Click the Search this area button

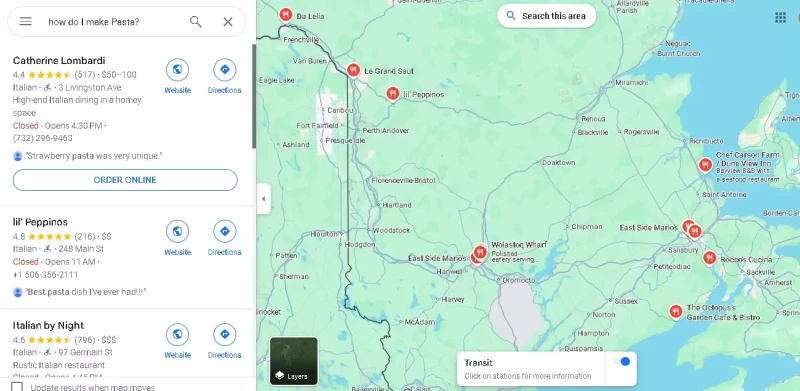pos(546,16)
